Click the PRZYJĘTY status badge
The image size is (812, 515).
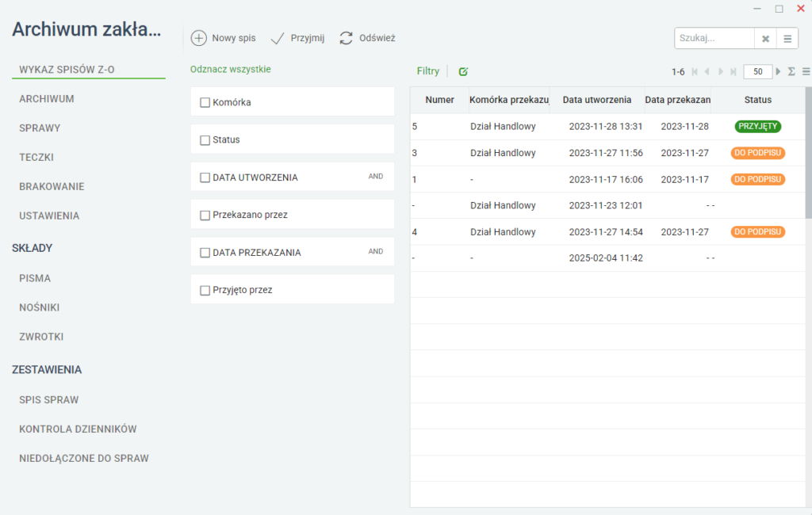(757, 126)
